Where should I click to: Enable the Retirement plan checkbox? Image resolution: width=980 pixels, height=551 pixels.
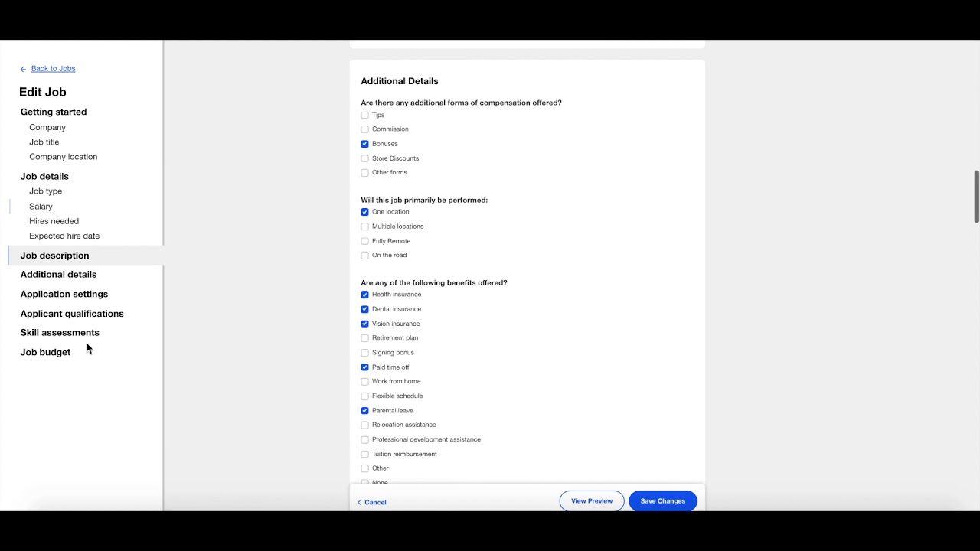click(364, 338)
